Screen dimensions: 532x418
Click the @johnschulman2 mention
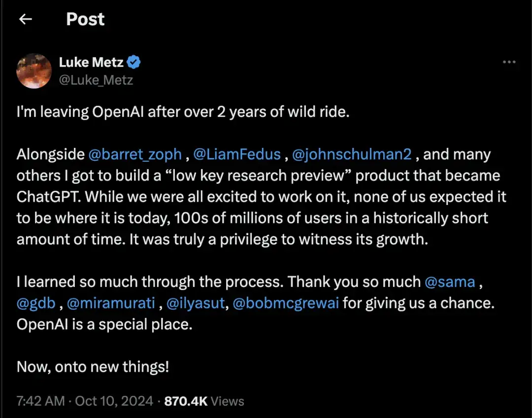[x=352, y=154]
